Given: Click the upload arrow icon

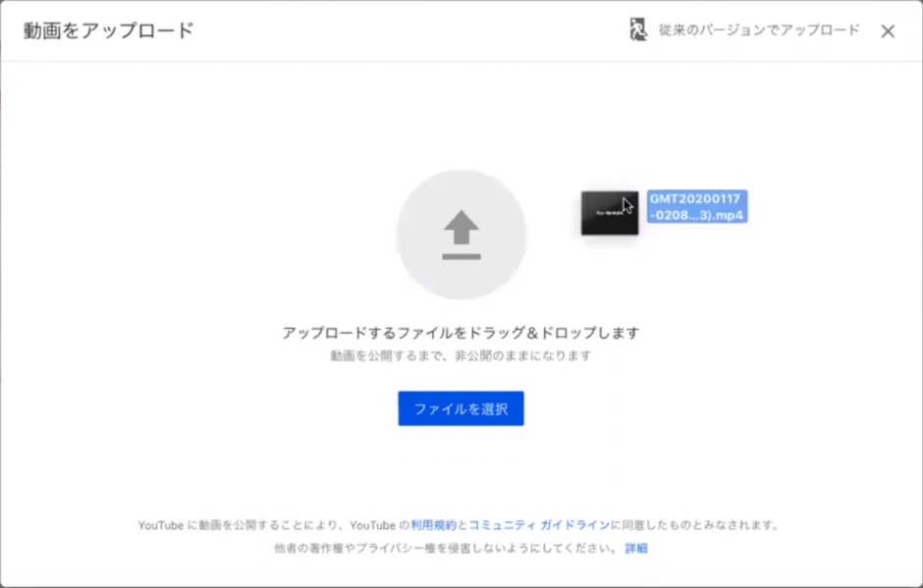Looking at the screenshot, I should point(461,230).
